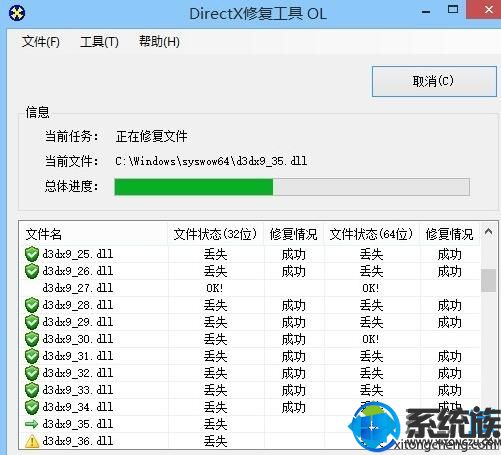Click the 修复情况 header after the 32位 column
The image size is (501, 455).
[x=293, y=234]
